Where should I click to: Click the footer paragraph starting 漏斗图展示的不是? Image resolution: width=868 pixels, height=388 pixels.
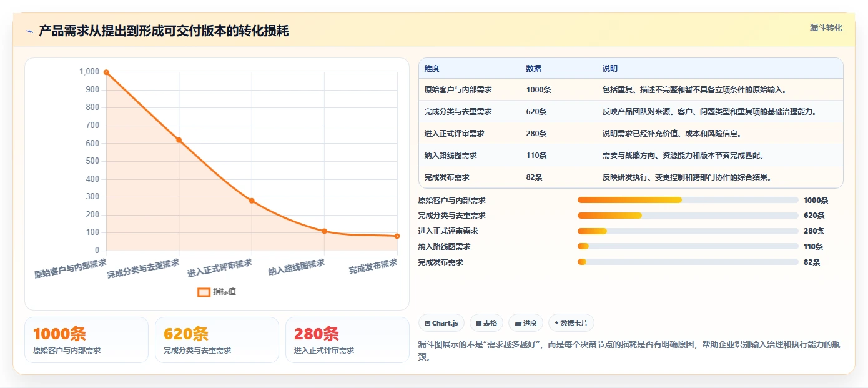[x=629, y=351]
